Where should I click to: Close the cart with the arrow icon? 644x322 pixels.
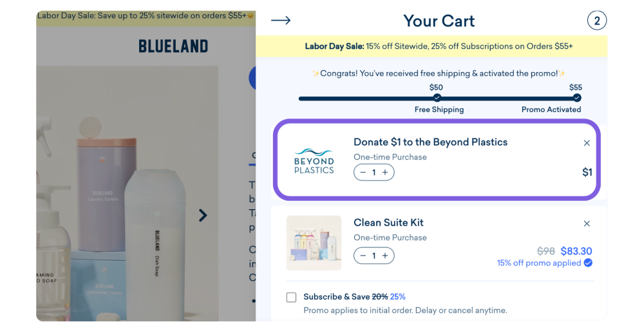(281, 21)
